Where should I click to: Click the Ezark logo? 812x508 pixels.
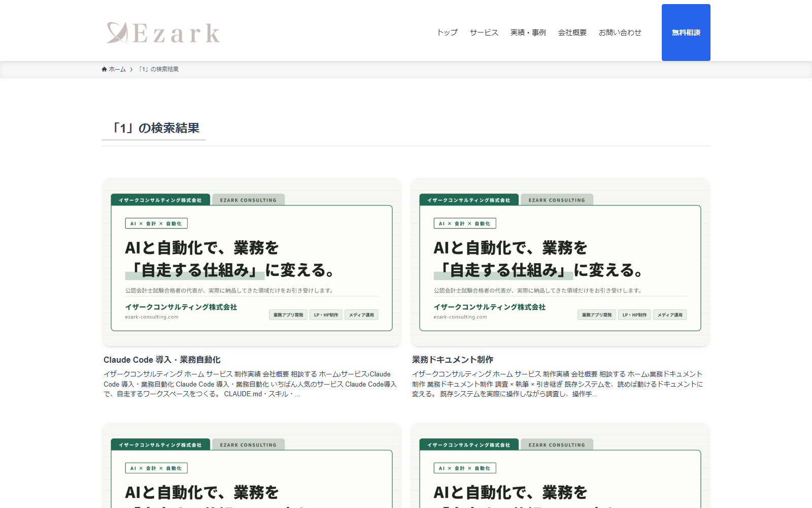(x=163, y=33)
